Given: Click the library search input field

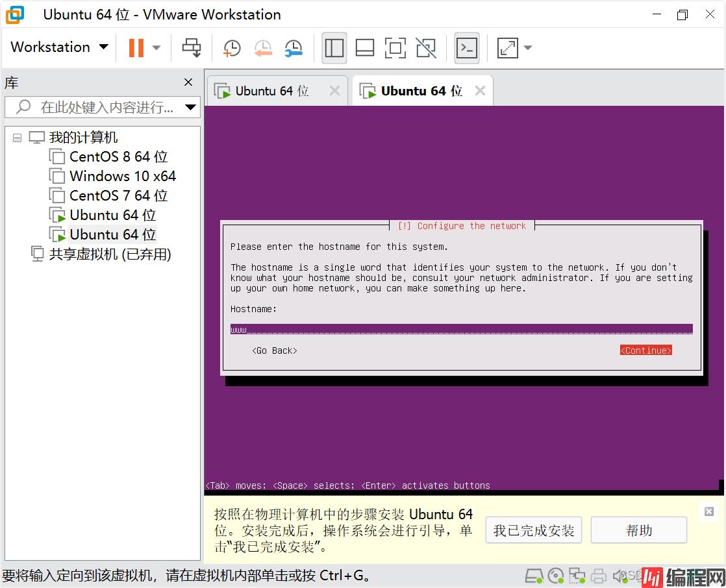Looking at the screenshot, I should 104,107.
